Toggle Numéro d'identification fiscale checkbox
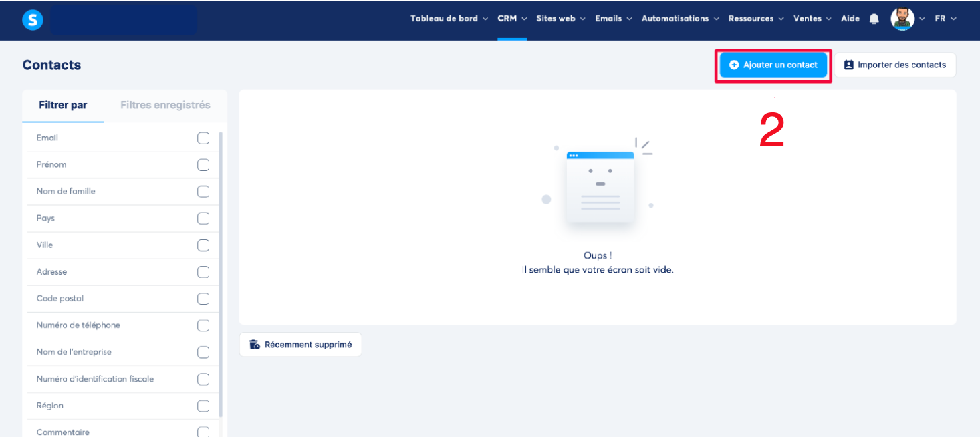The image size is (980, 437). point(203,379)
